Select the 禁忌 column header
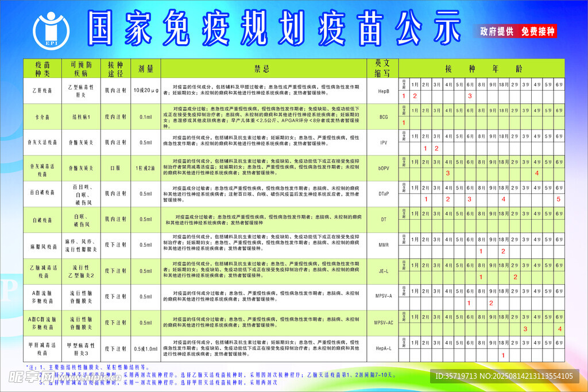 click(x=262, y=69)
